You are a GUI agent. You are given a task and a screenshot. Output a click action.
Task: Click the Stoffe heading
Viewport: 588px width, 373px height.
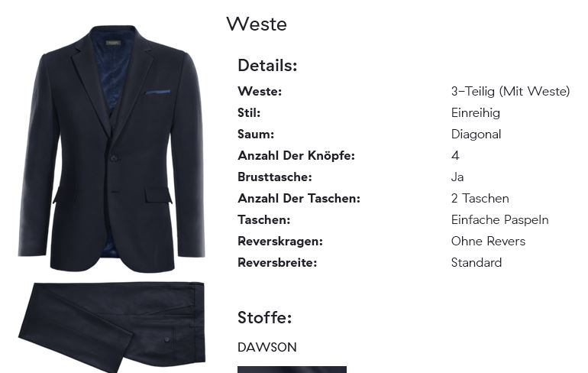point(265,317)
